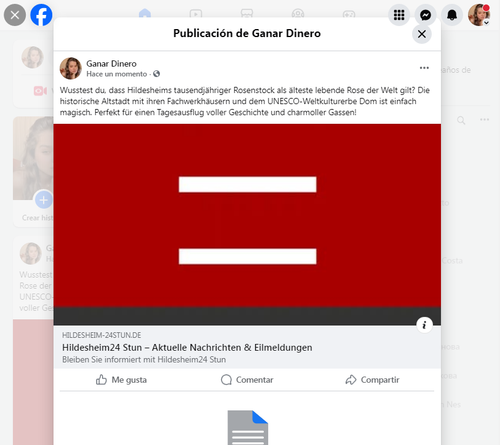Open the notifications bell
Screen dimensions: 500x445
(x=452, y=15)
